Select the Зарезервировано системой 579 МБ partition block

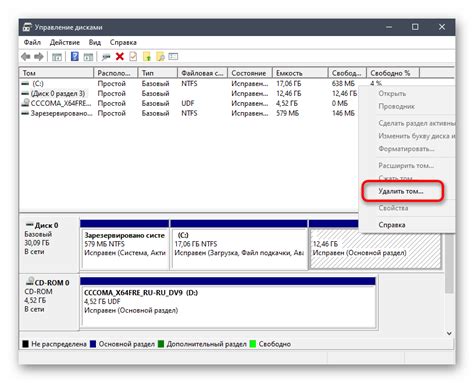[125, 249]
